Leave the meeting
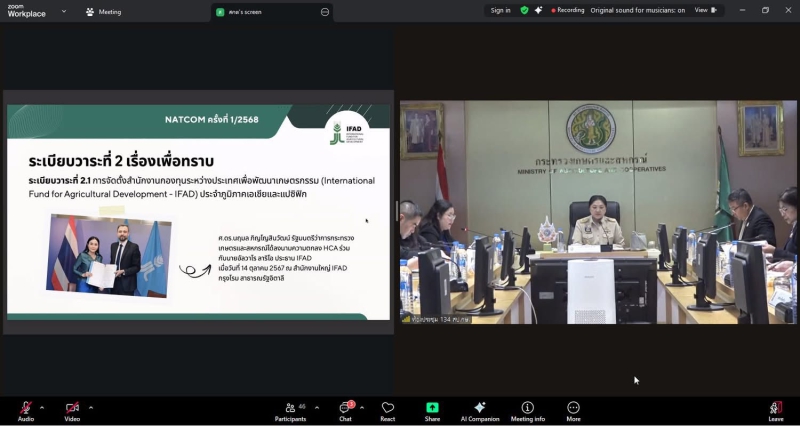Image resolution: width=800 pixels, height=426 pixels. pos(776,411)
